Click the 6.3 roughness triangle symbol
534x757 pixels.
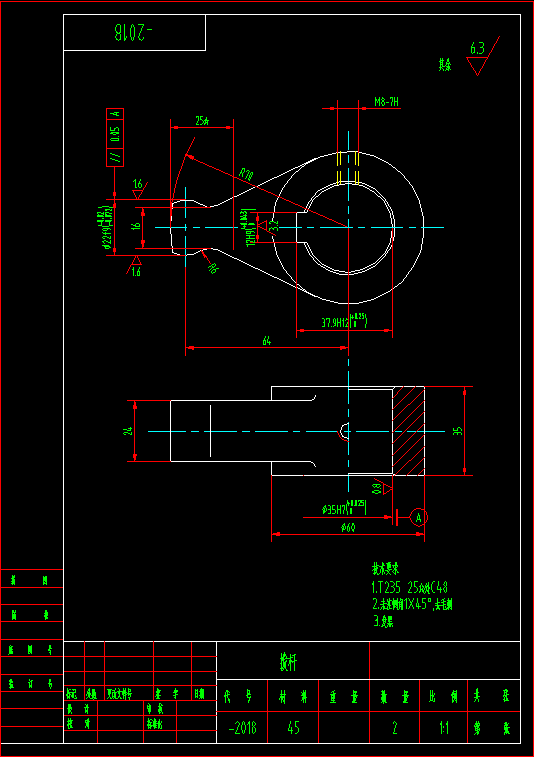coord(477,66)
